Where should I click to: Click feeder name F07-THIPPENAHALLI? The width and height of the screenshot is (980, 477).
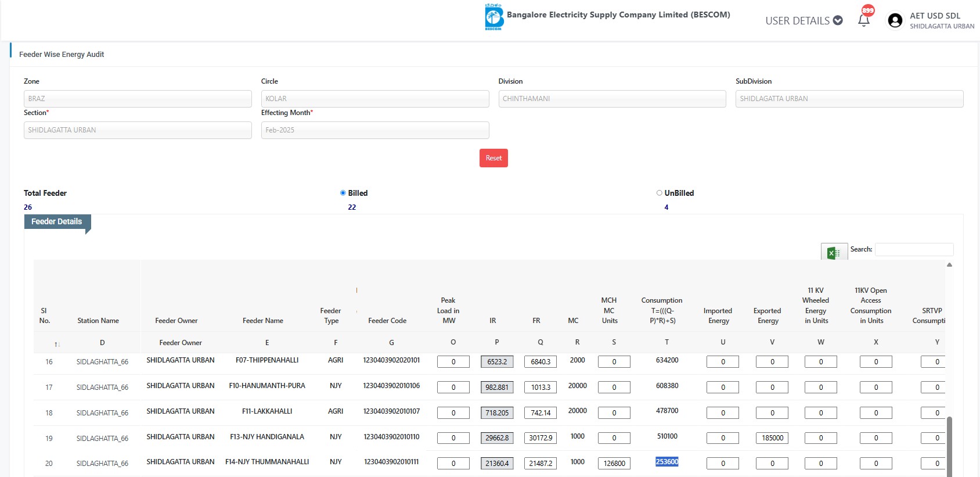pos(267,360)
